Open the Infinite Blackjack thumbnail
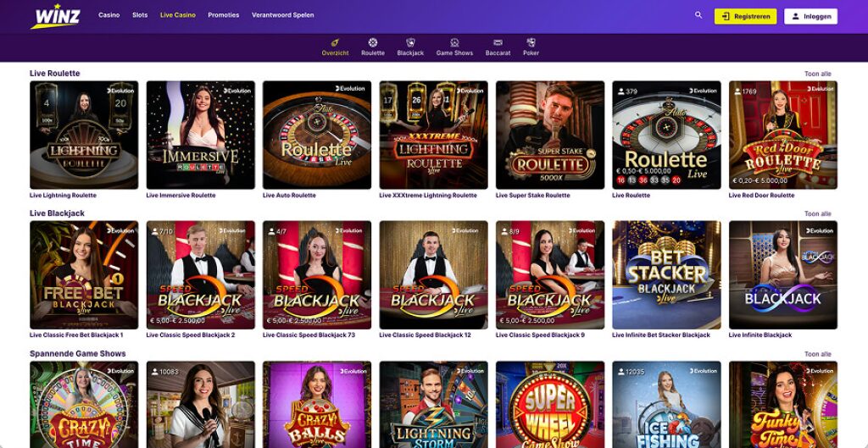Image resolution: width=868 pixels, height=448 pixels. click(783, 275)
